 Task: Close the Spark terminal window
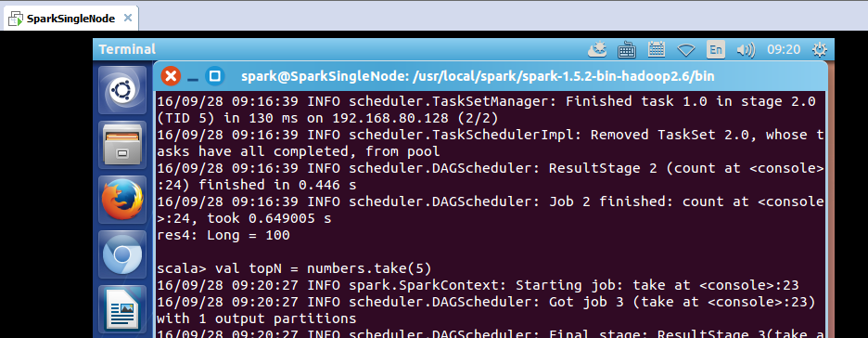tap(171, 76)
